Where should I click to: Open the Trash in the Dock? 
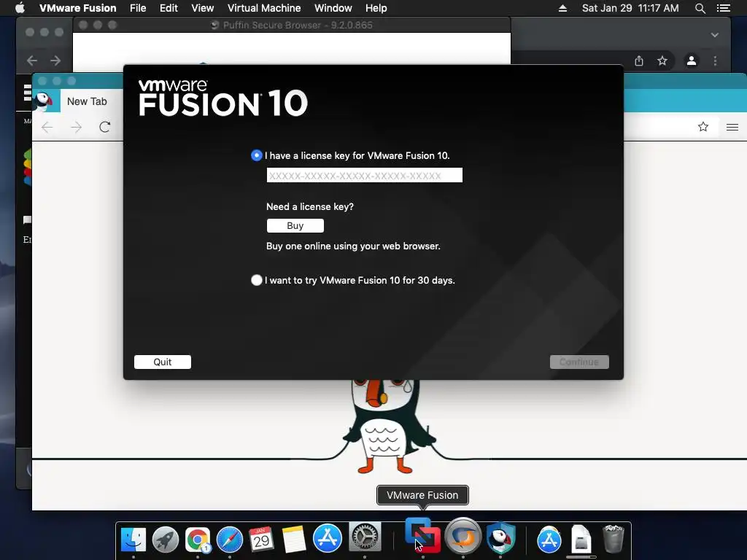point(614,539)
